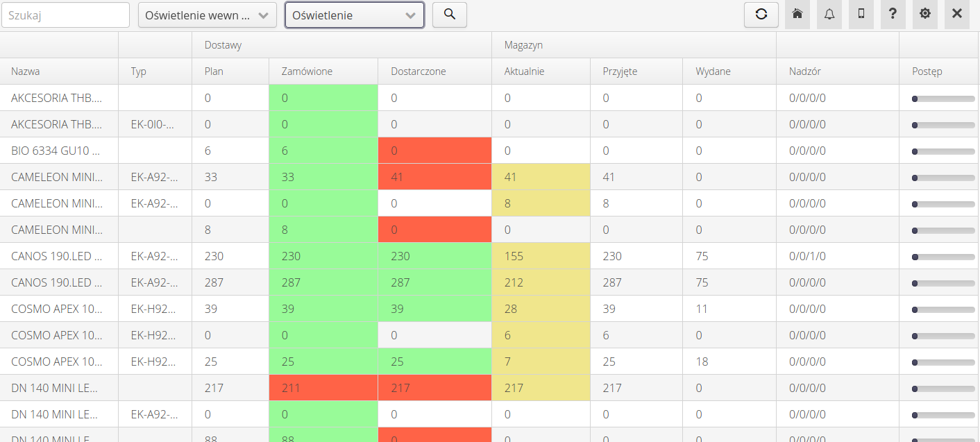This screenshot has width=980, height=442.
Task: Click the X close icon in toolbar
Action: pos(957,15)
